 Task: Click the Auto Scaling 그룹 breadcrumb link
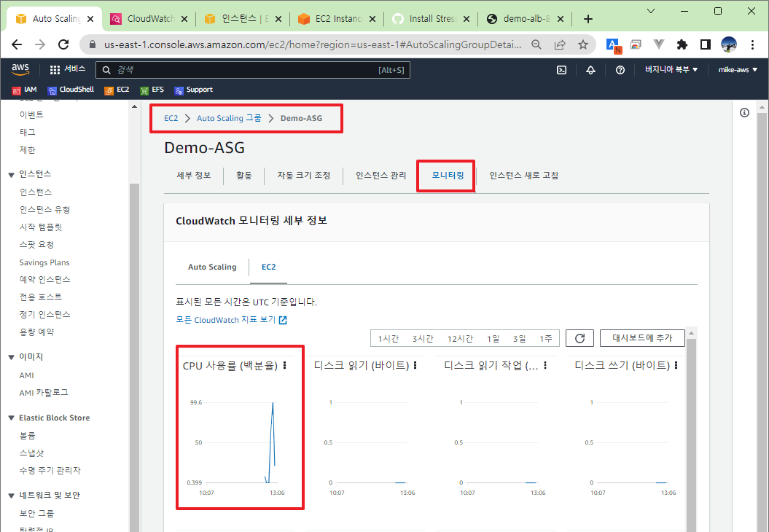229,118
